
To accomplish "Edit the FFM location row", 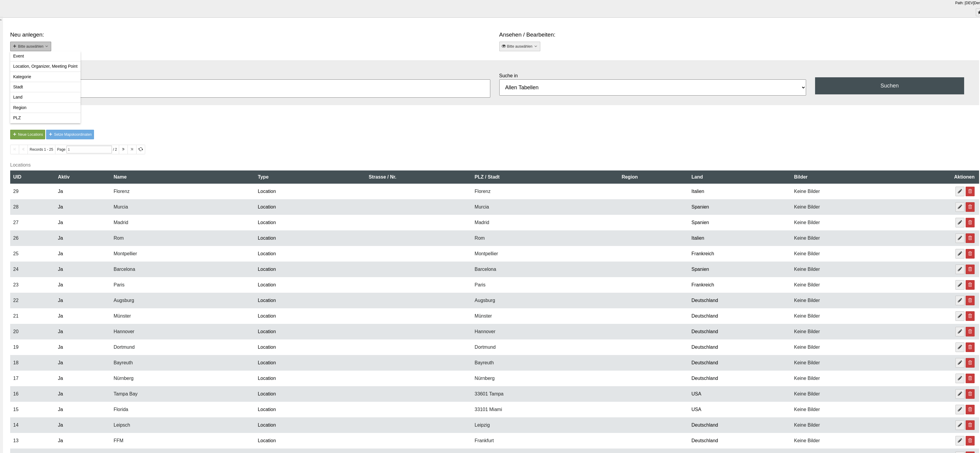I will (x=960, y=441).
